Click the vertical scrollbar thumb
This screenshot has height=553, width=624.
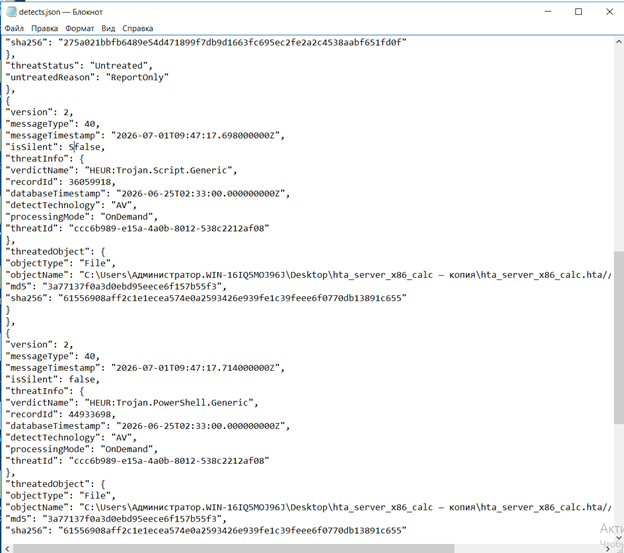click(619, 337)
